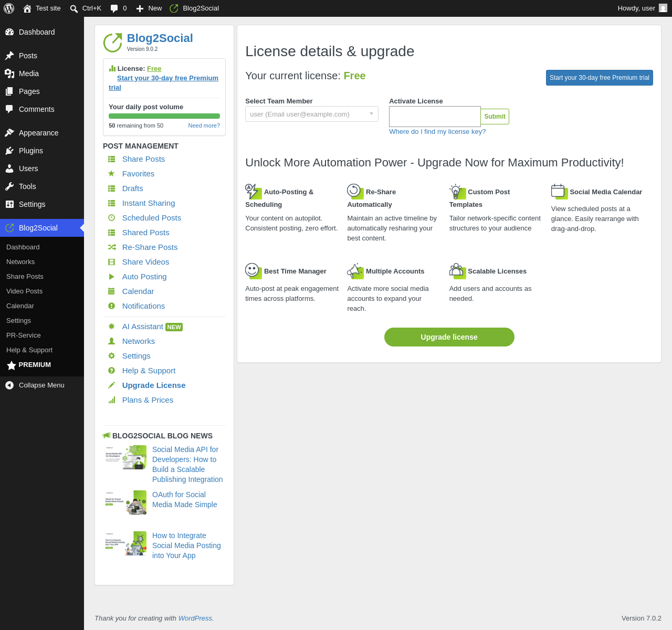
Task: Open Video Posts in the WordPress submenu
Action: 24,291
